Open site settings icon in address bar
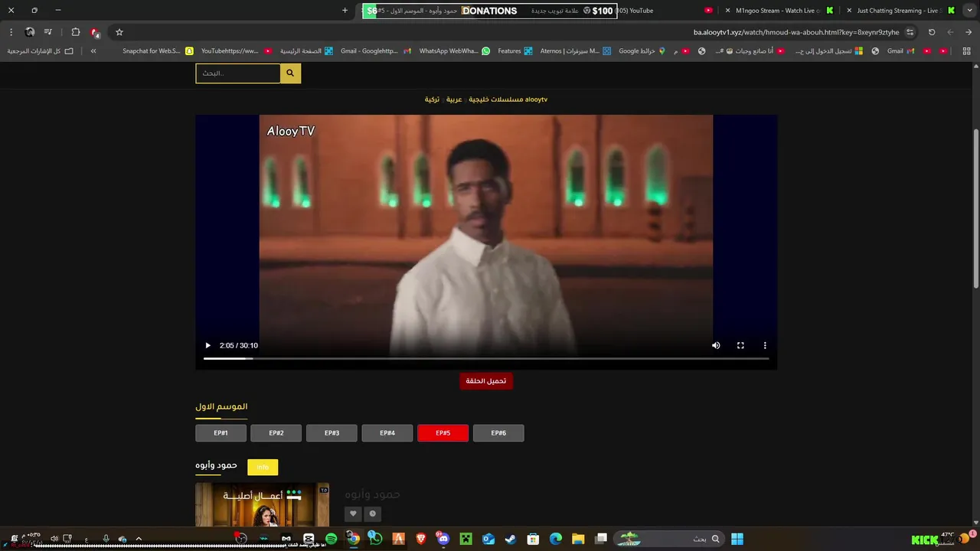Screen dimensions: 980x551 pyautogui.click(x=910, y=32)
